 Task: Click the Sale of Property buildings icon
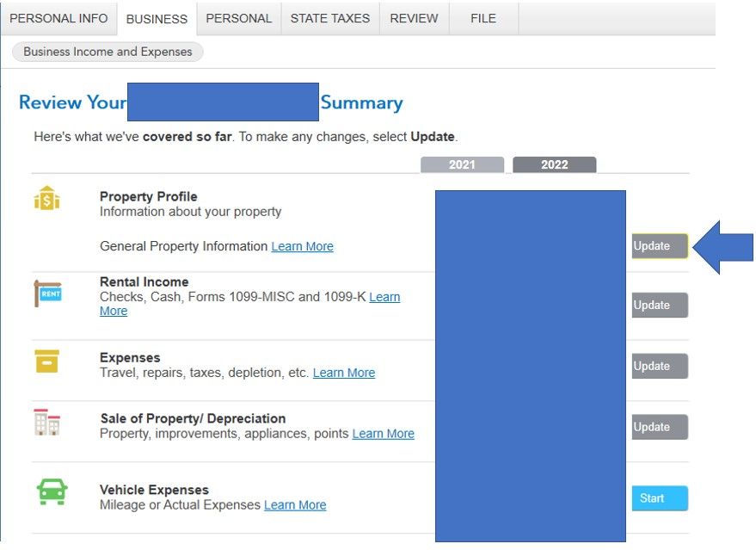(x=46, y=422)
